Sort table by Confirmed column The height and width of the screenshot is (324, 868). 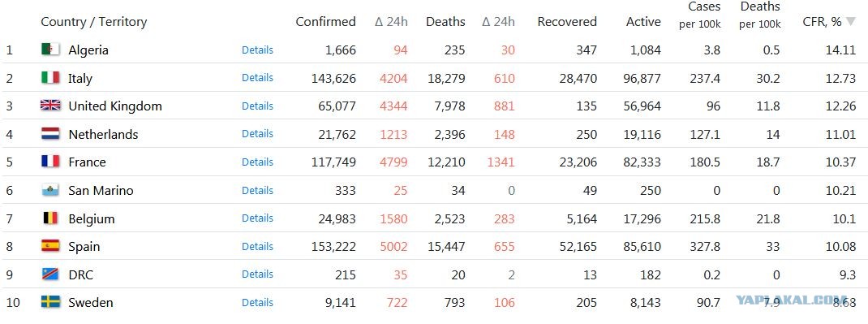(x=325, y=22)
